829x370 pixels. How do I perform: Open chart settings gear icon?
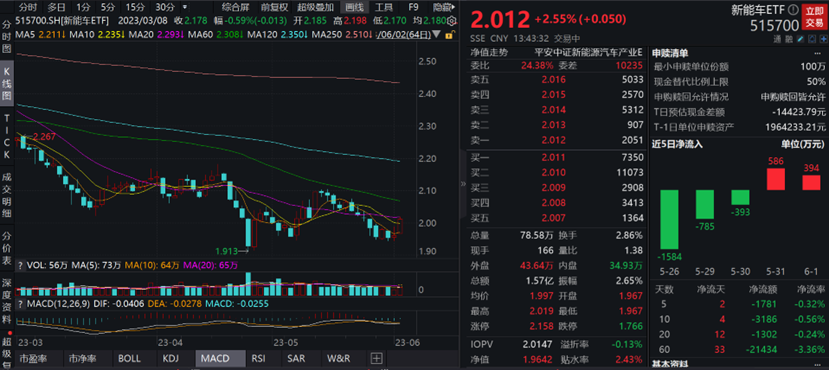(x=453, y=21)
